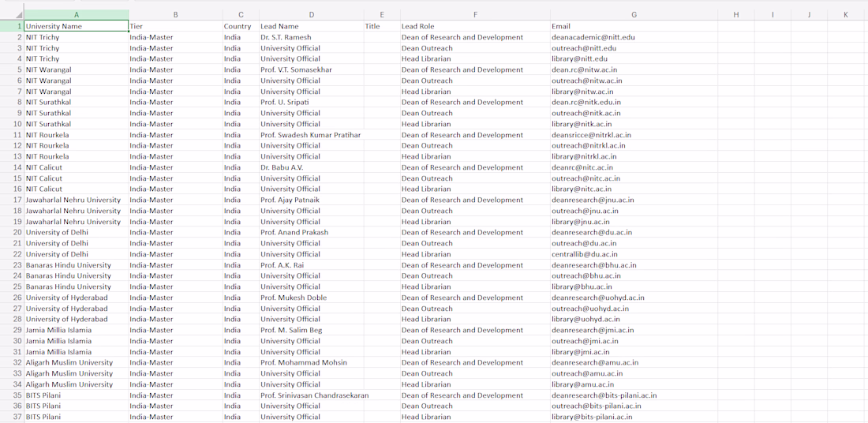The height and width of the screenshot is (423, 868).
Task: Select 'NIT Rourkela' in row 11
Action: click(77, 135)
